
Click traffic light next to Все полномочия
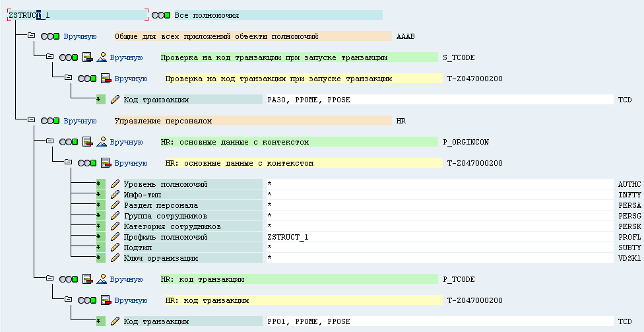[x=161, y=15]
